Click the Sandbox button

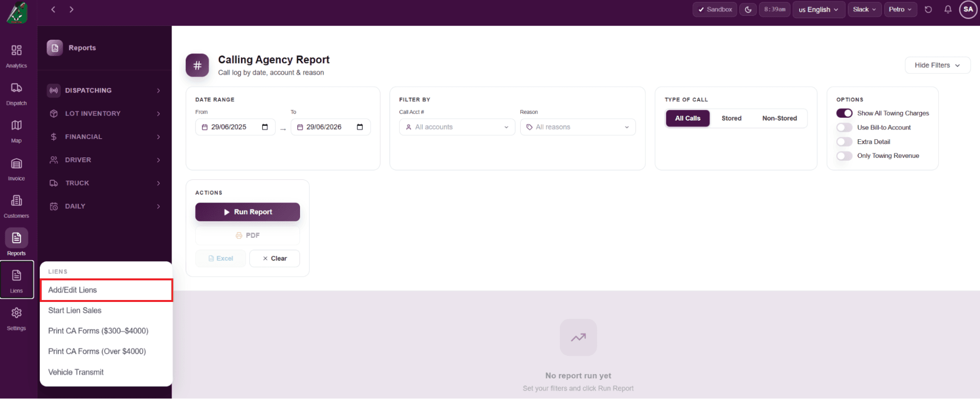click(715, 9)
